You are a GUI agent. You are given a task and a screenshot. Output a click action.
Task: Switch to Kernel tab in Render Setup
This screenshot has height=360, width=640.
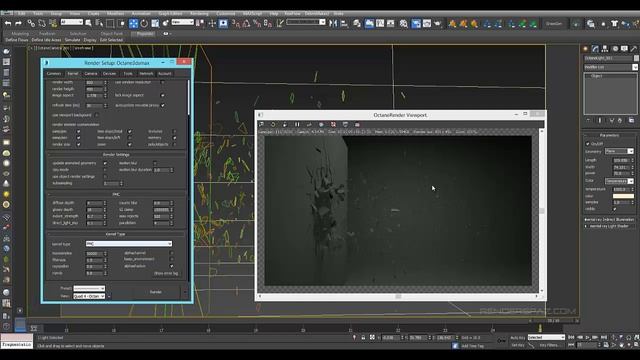click(x=73, y=73)
